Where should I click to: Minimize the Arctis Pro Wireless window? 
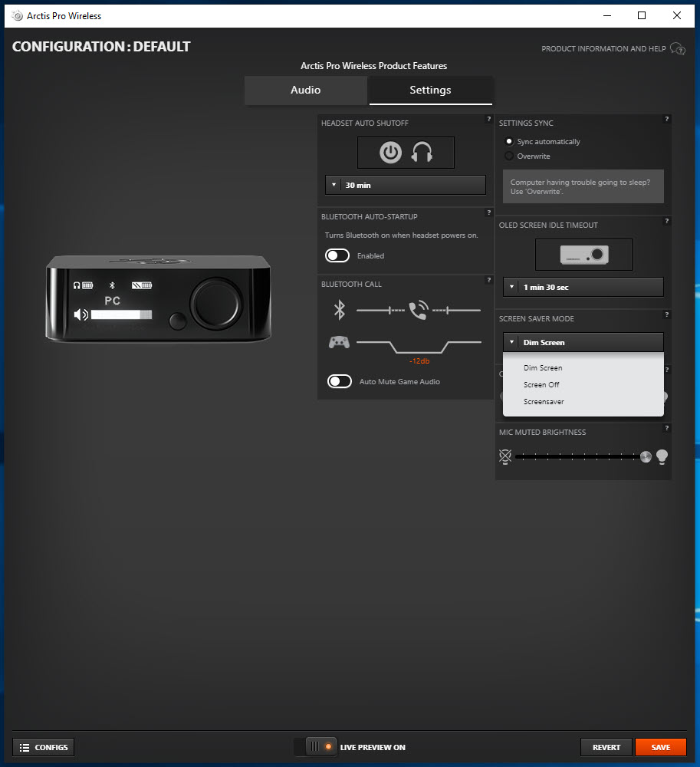click(x=607, y=15)
